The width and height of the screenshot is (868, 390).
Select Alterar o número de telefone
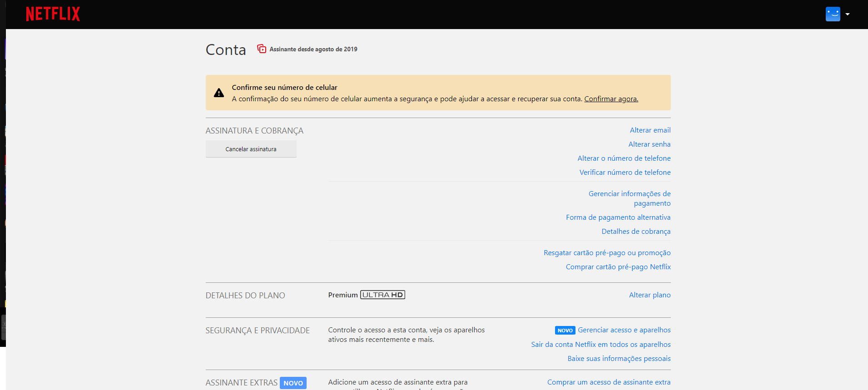(624, 158)
